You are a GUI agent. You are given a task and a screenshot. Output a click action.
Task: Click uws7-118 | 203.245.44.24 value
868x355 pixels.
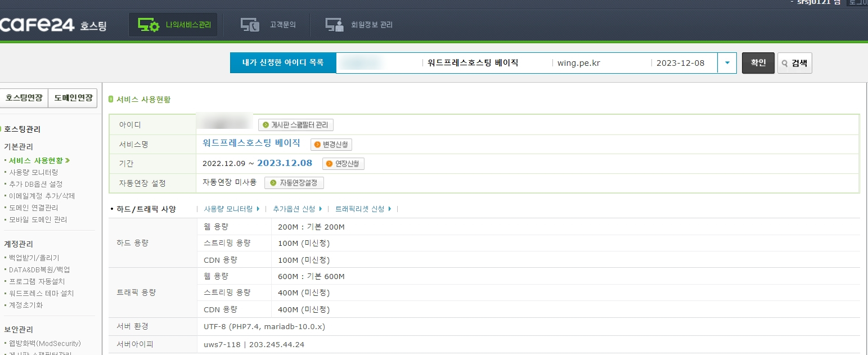(x=254, y=344)
